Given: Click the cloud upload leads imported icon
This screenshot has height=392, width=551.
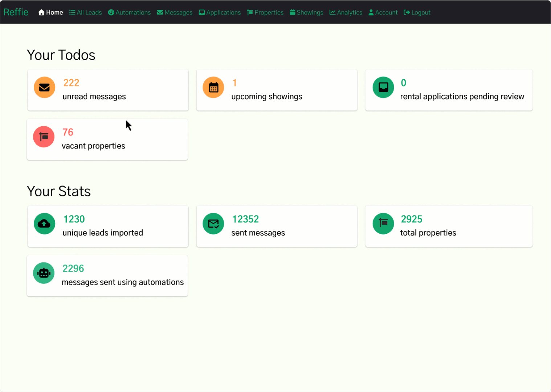Looking at the screenshot, I should click(44, 224).
